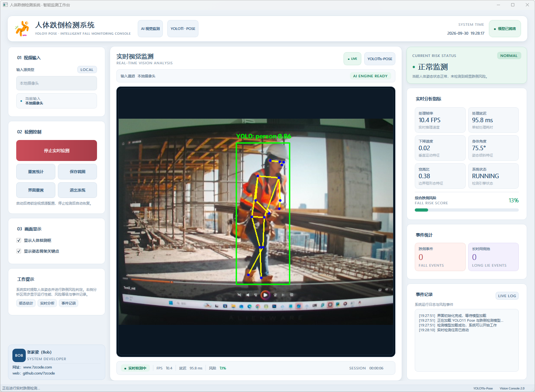Click the falling person app logo

[22, 29]
